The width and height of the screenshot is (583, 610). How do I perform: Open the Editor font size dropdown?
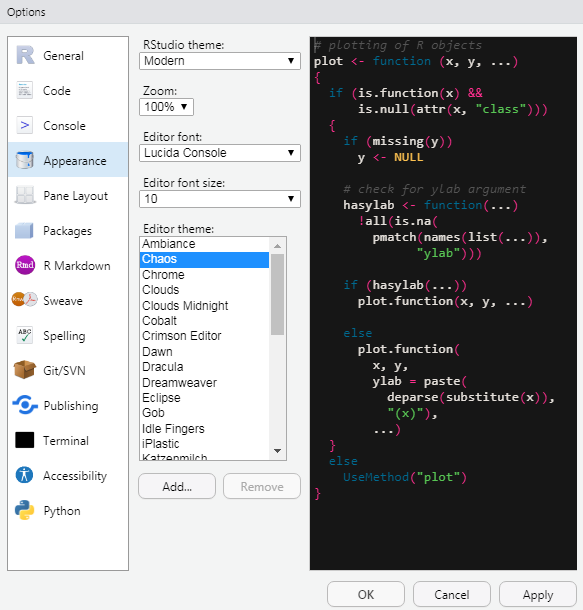point(220,199)
